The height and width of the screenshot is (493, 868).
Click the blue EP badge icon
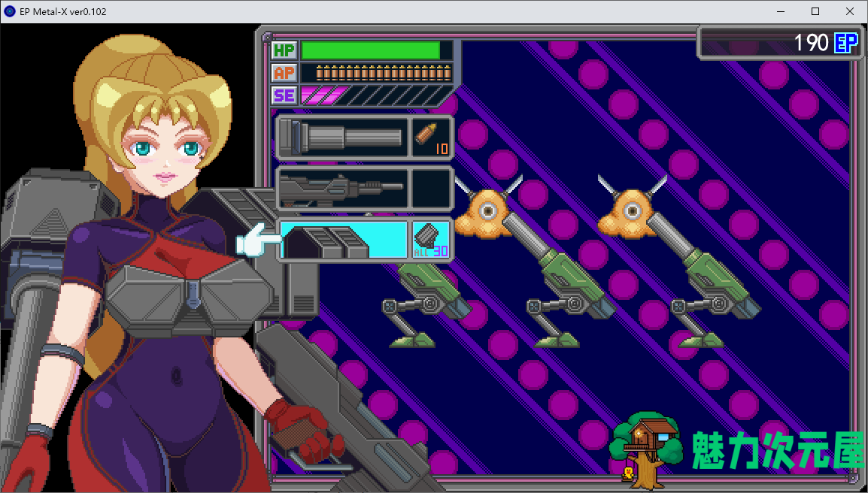coord(846,43)
